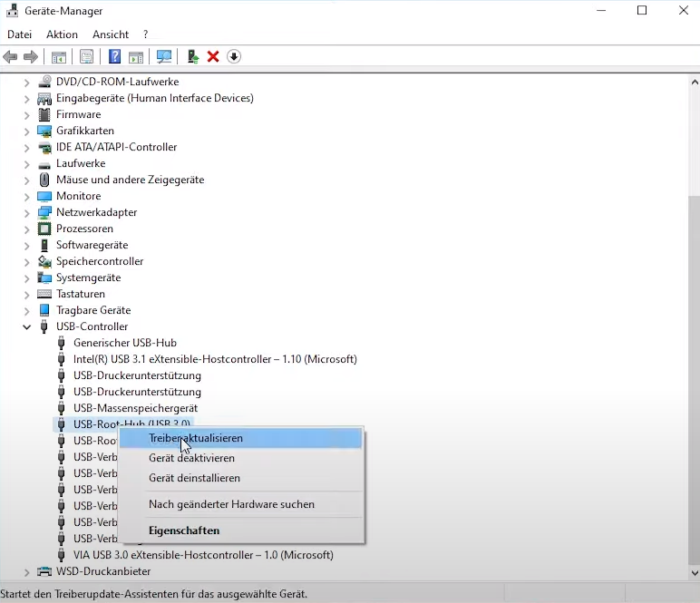The image size is (700, 603).
Task: Click the show/hide console tree icon
Action: tap(59, 57)
